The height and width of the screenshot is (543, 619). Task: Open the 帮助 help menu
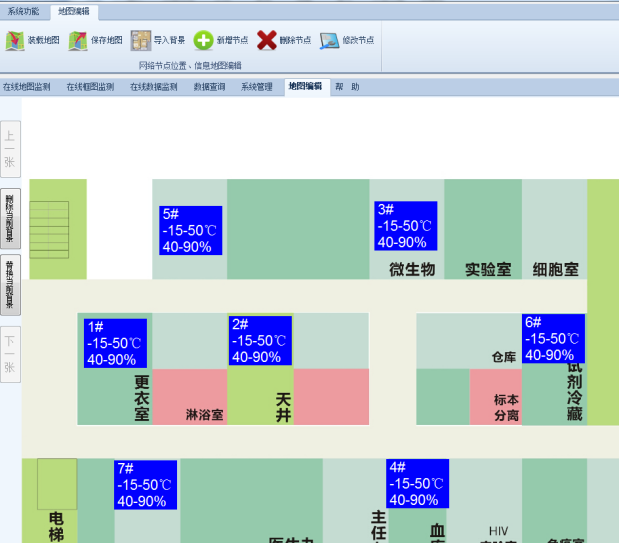click(x=347, y=87)
